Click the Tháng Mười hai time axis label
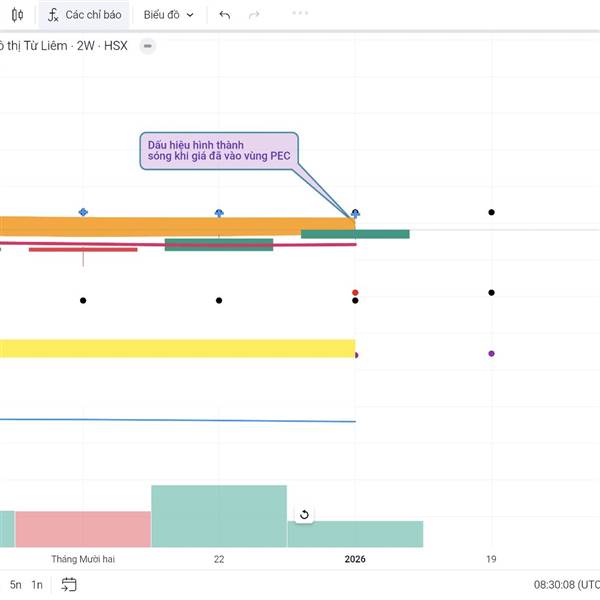600x600 pixels. [x=83, y=559]
